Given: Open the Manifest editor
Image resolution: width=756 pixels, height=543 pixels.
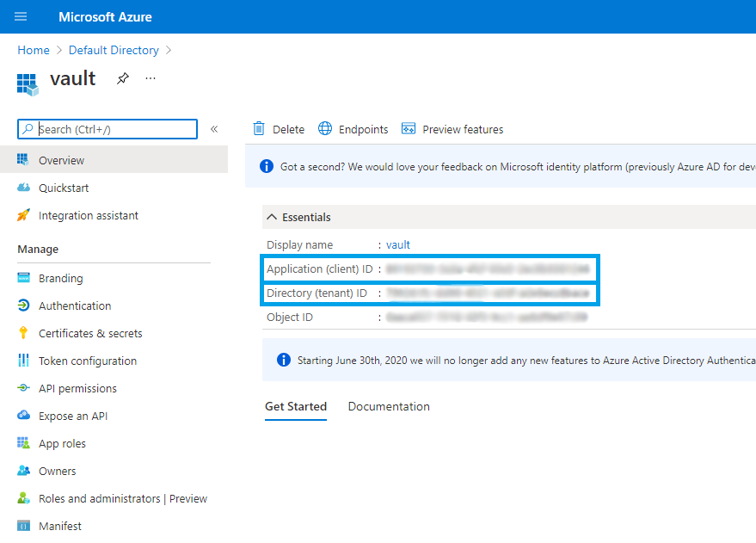Looking at the screenshot, I should 60,526.
